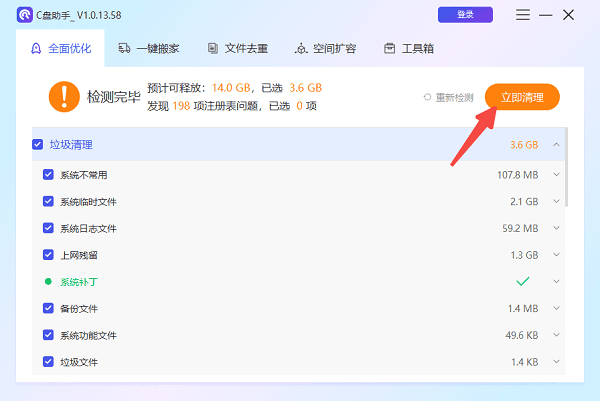Toggle the 系统功能文件 checkbox
Viewport: 600px width, 401px height.
48,335
